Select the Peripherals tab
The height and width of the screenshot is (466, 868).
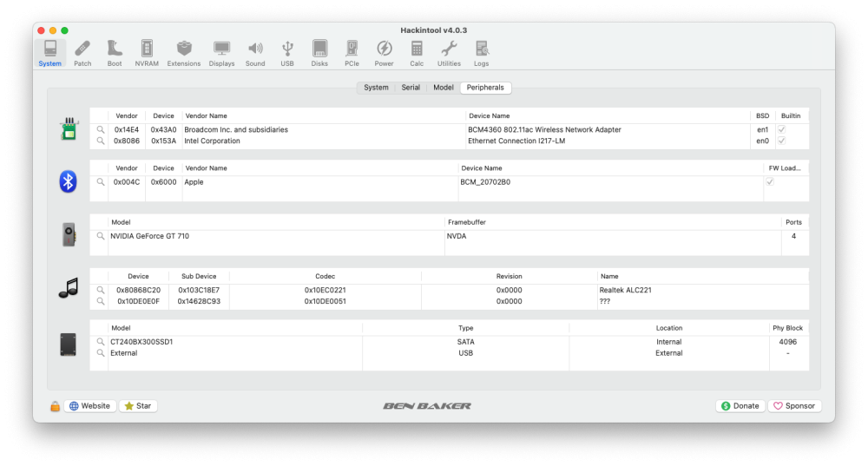pos(485,88)
